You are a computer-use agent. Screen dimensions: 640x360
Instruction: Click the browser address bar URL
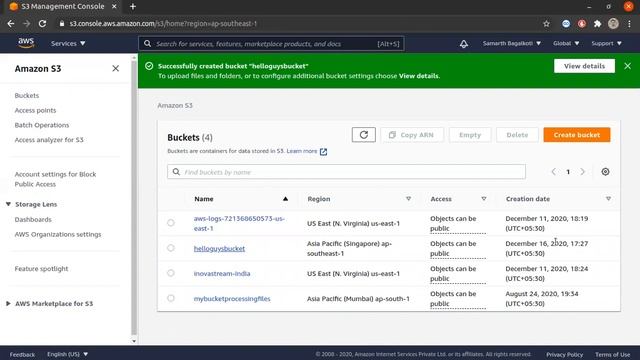point(163,24)
